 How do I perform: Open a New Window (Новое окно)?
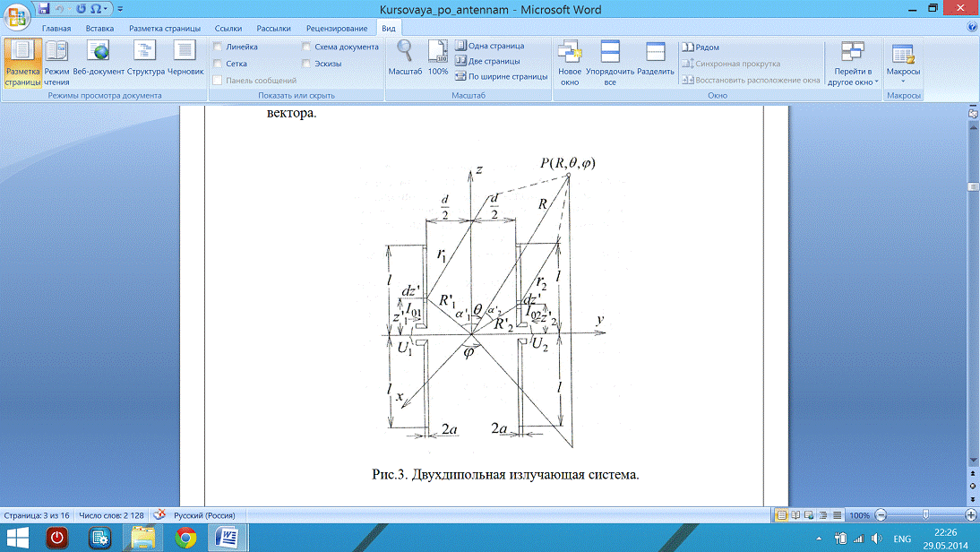569,62
